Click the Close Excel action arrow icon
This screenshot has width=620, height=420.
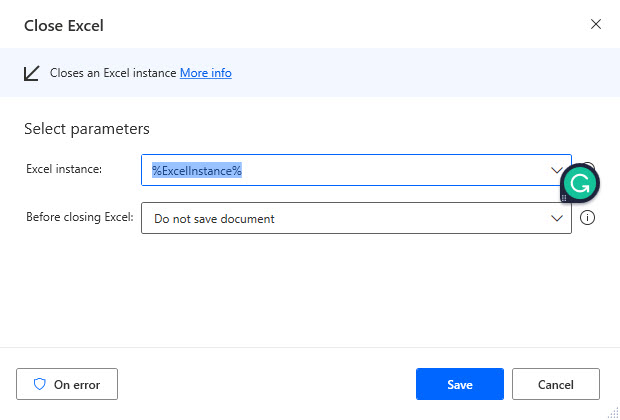(x=32, y=73)
